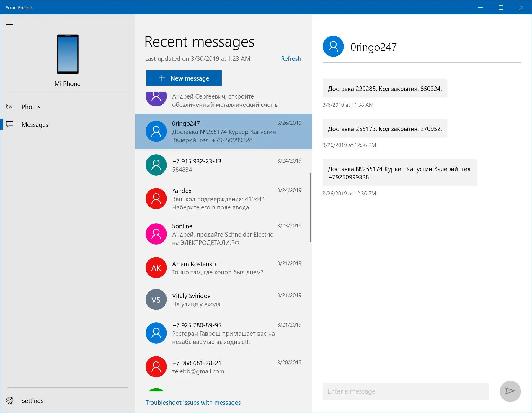
Task: Start a New message
Action: coord(184,78)
